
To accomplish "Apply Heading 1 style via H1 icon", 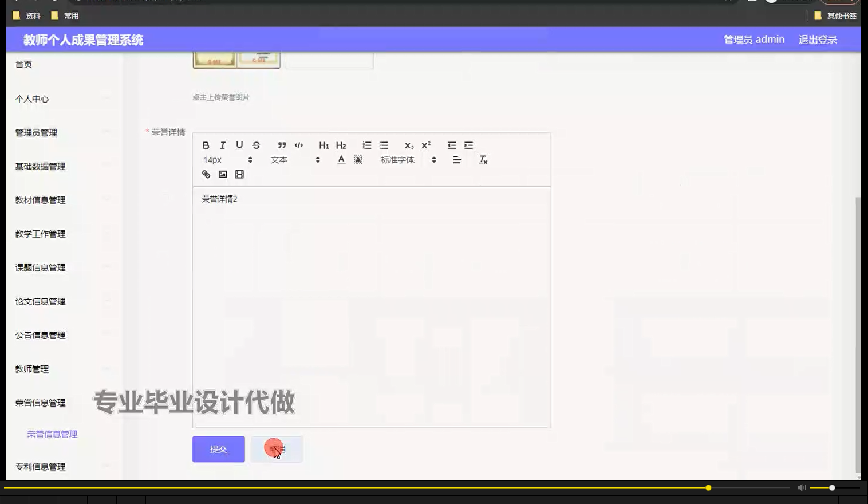I will click(x=323, y=145).
